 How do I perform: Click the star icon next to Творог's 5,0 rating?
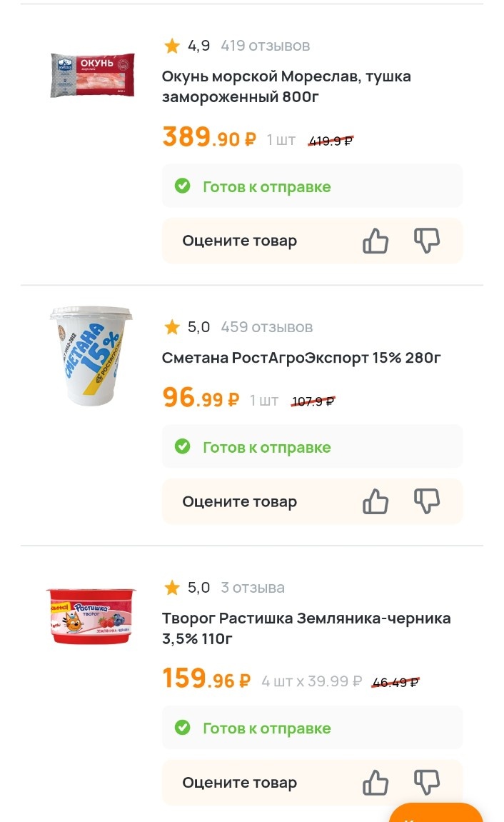[x=171, y=588]
